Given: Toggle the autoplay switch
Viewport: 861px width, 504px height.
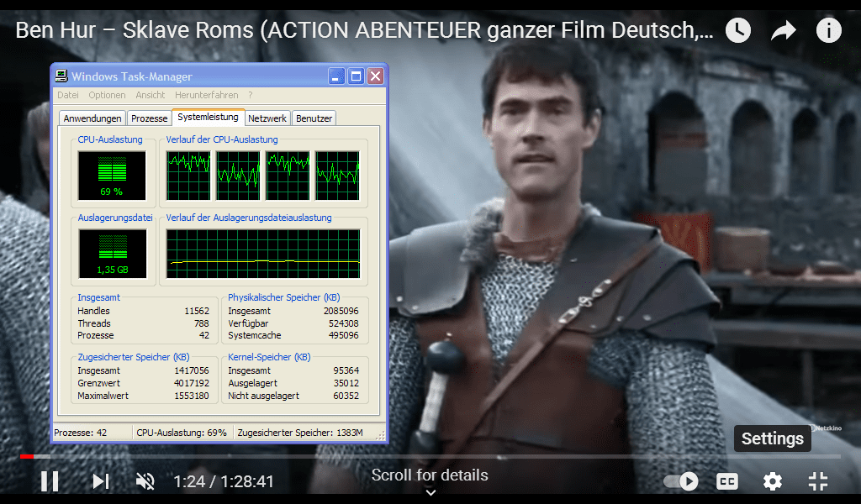Looking at the screenshot, I should tap(681, 481).
